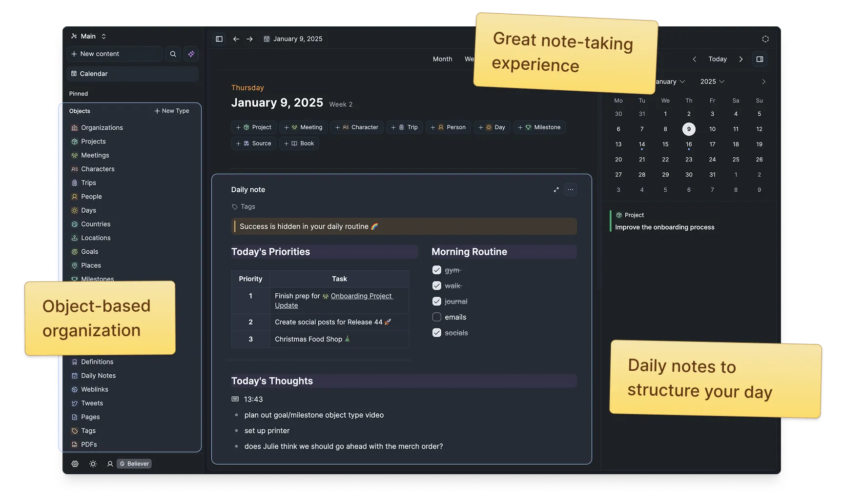
Task: Click the sync status icon top right
Action: [765, 39]
